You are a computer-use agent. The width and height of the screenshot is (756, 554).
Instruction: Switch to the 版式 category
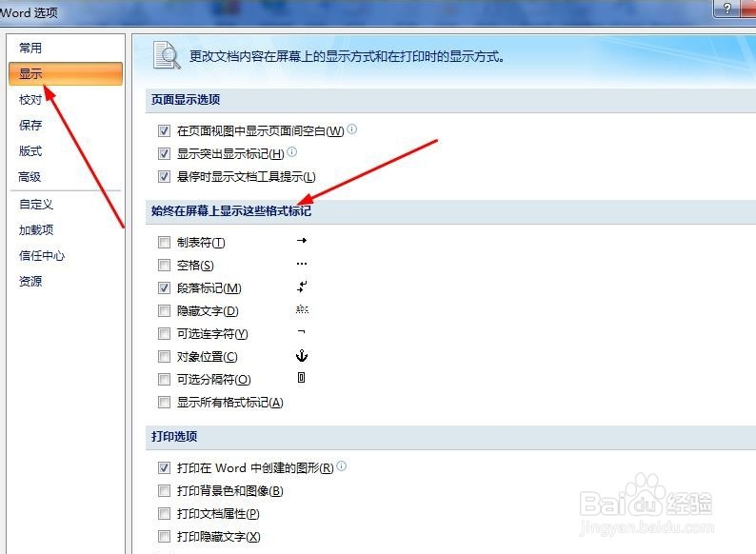[x=30, y=151]
